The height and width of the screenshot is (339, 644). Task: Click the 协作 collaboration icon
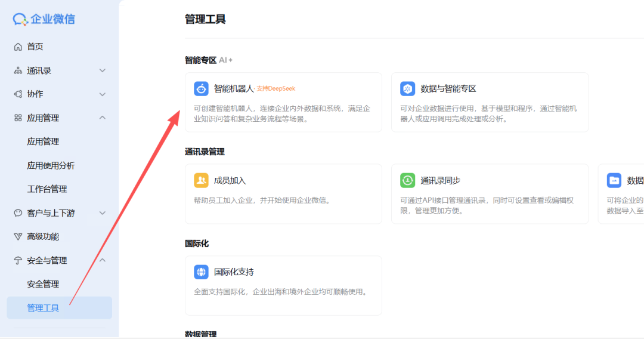[x=18, y=94]
